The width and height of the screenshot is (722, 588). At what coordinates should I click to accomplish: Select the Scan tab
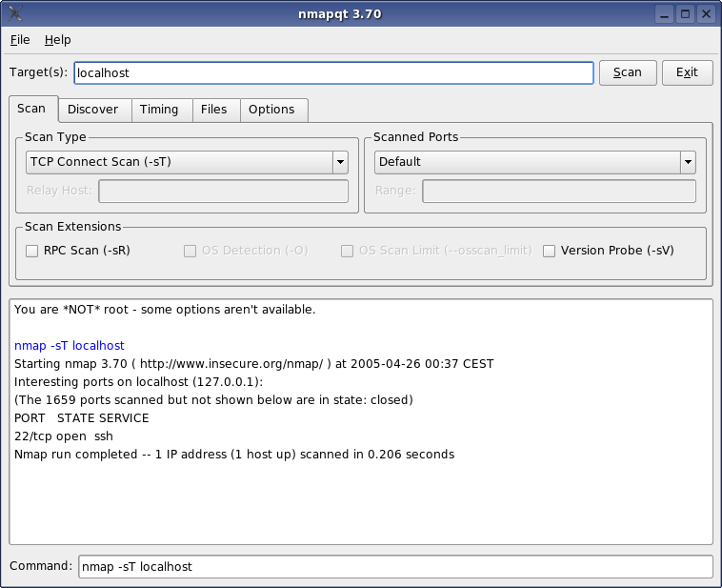tap(31, 109)
